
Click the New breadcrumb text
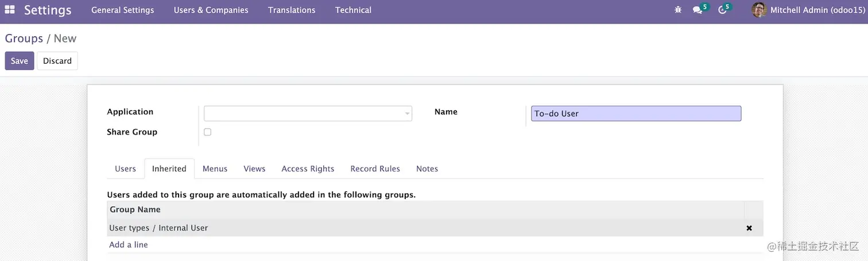click(x=65, y=39)
